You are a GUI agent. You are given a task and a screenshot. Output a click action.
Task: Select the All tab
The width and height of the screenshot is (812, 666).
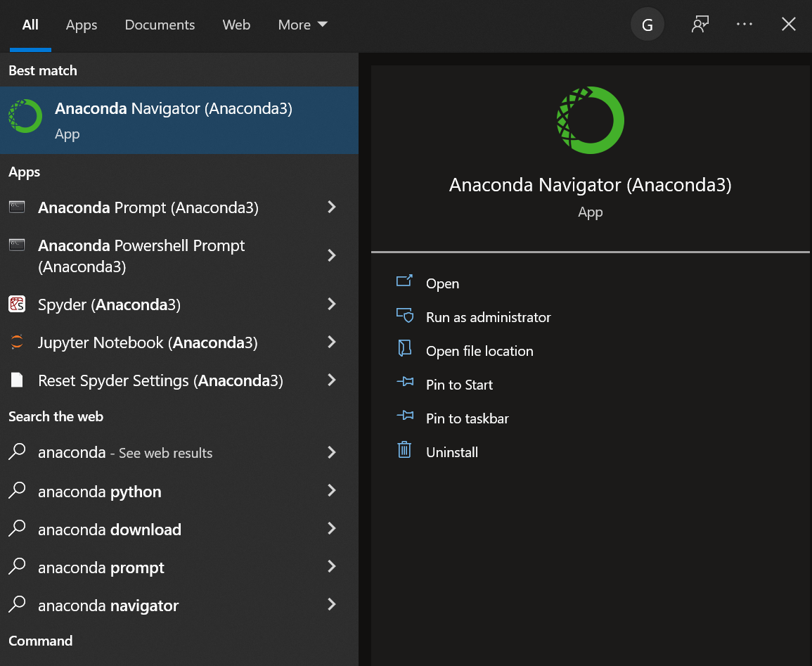[30, 25]
